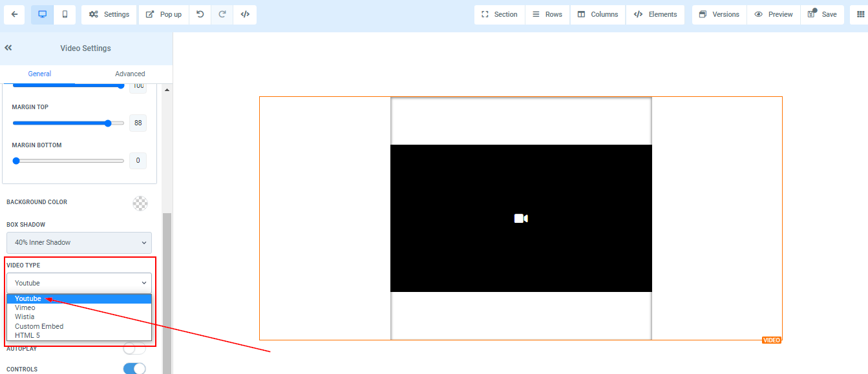This screenshot has height=374, width=868.
Task: Toggle the Controls switch
Action: (134, 369)
